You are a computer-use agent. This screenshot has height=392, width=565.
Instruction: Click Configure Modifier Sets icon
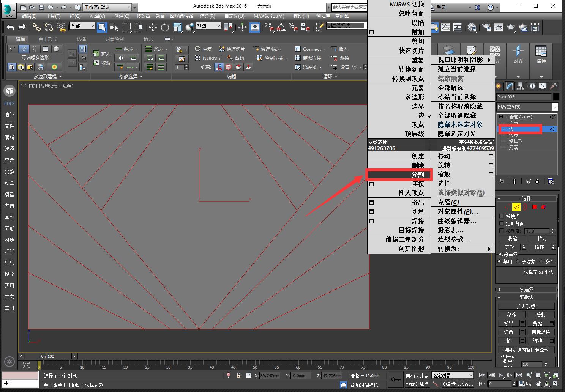coord(551,181)
